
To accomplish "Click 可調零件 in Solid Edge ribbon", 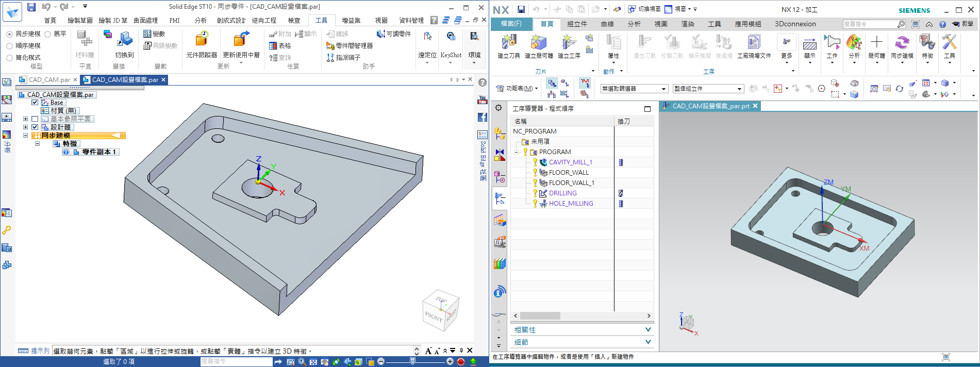I will 394,34.
